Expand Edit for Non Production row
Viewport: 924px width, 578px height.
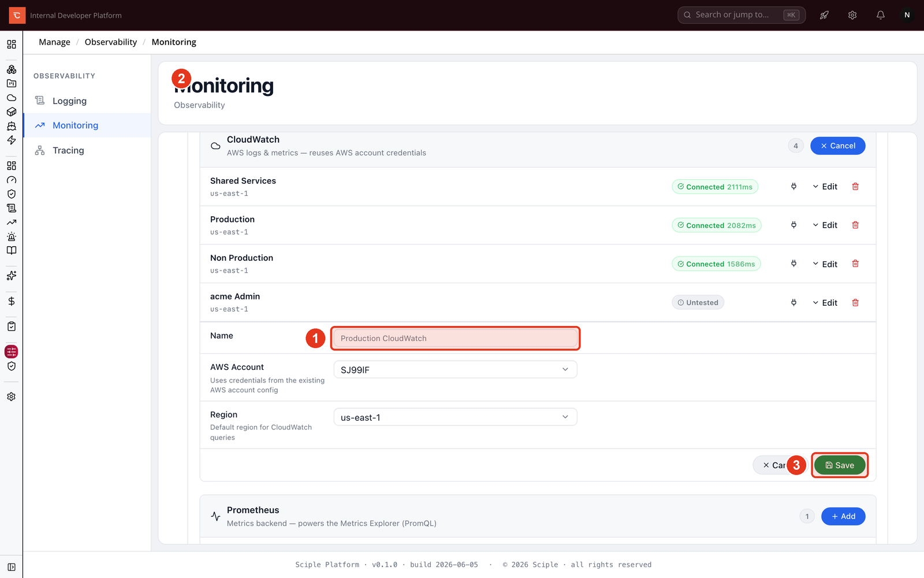pos(825,264)
